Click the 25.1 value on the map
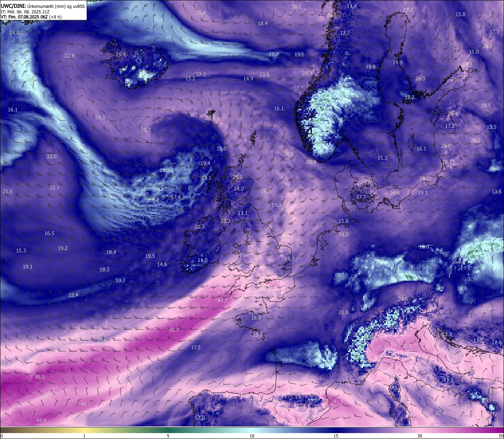This screenshot has height=439, width=504. click(x=146, y=130)
